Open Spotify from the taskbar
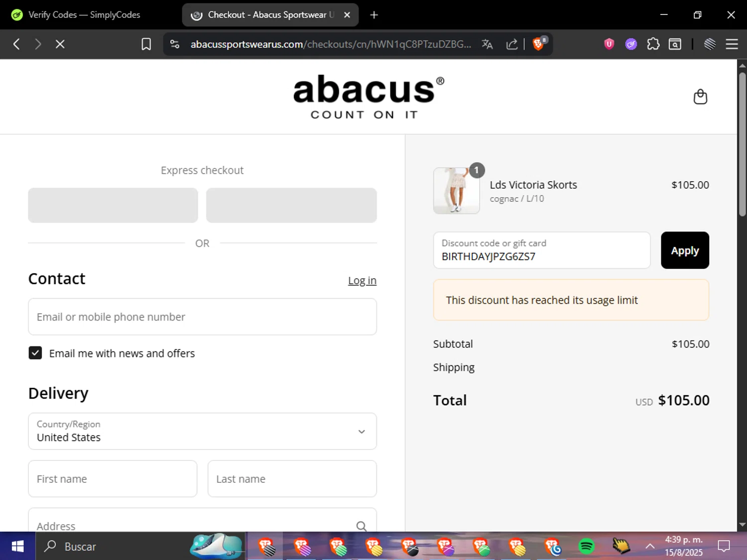Image resolution: width=747 pixels, height=560 pixels. tap(586, 546)
